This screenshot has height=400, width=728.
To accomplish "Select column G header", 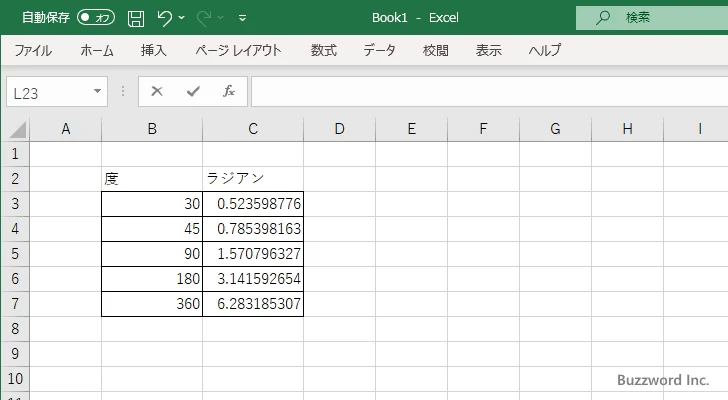I will 555,129.
